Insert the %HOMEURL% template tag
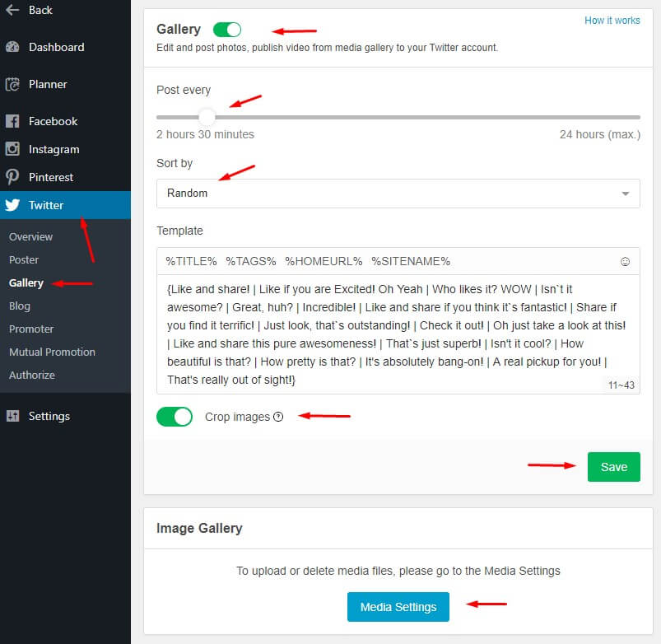661x644 pixels. click(x=324, y=262)
